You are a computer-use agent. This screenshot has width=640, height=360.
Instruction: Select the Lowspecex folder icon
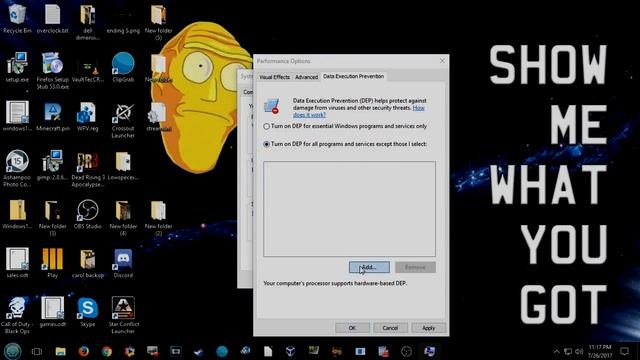[123, 165]
